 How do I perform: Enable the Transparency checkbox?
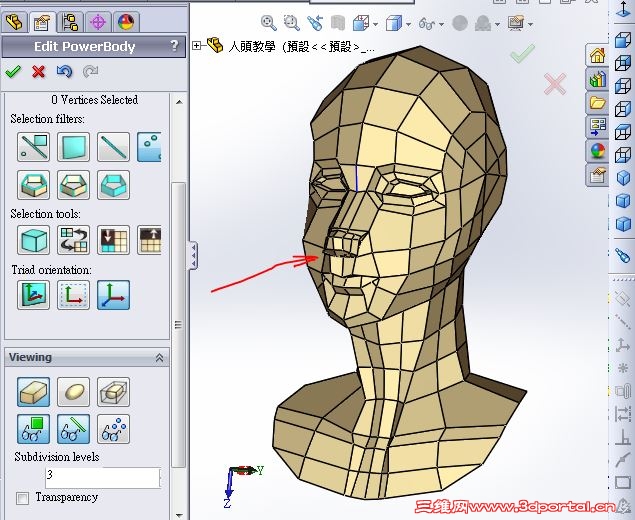(x=22, y=498)
